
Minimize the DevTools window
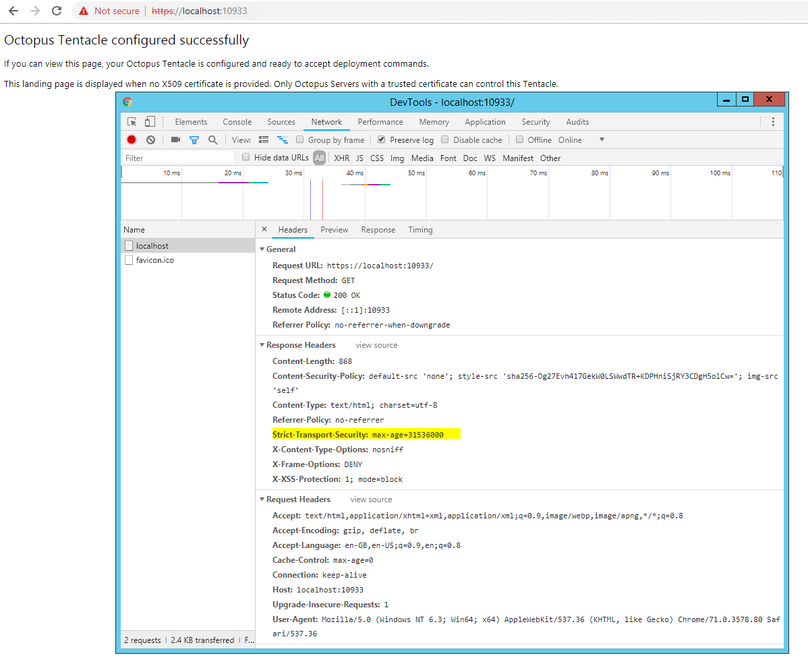coord(726,99)
